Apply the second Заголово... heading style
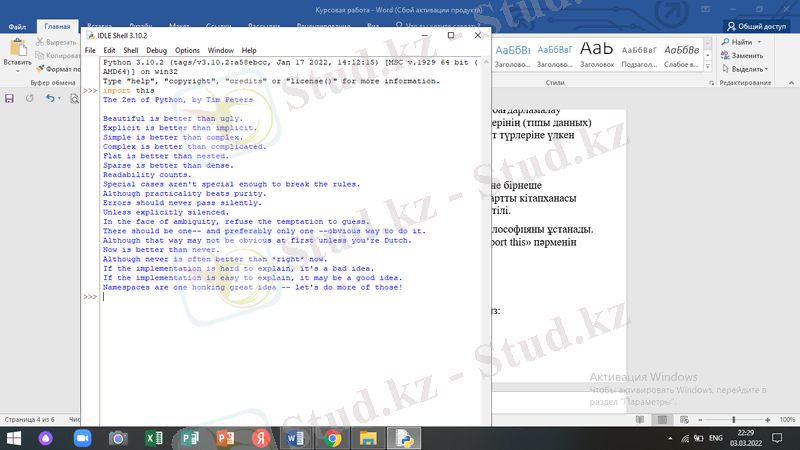The height and width of the screenshot is (450, 800). 555,56
